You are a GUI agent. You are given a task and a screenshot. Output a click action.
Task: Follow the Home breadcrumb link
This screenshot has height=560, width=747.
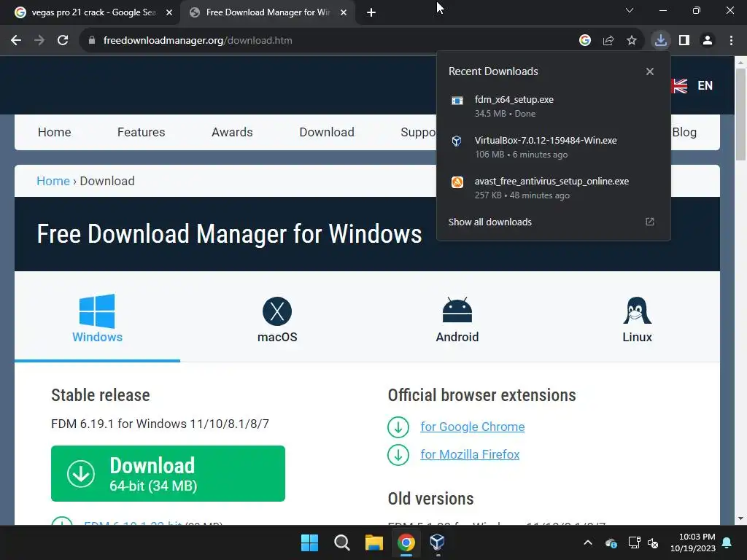click(53, 181)
